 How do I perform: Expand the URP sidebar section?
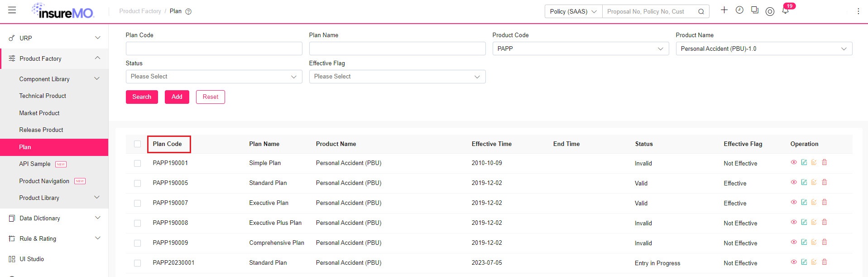point(54,38)
